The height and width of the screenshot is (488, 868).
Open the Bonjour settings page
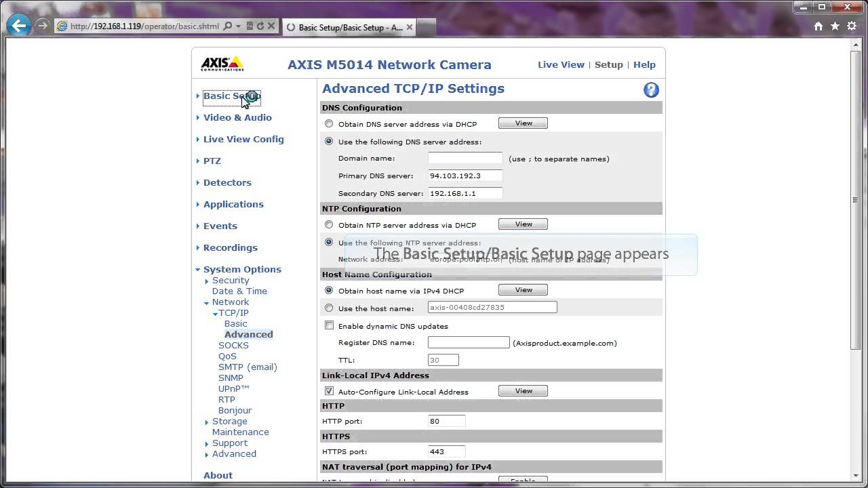coord(235,410)
